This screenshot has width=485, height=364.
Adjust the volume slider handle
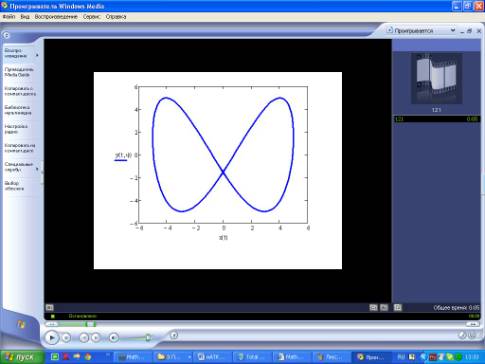[x=148, y=338]
